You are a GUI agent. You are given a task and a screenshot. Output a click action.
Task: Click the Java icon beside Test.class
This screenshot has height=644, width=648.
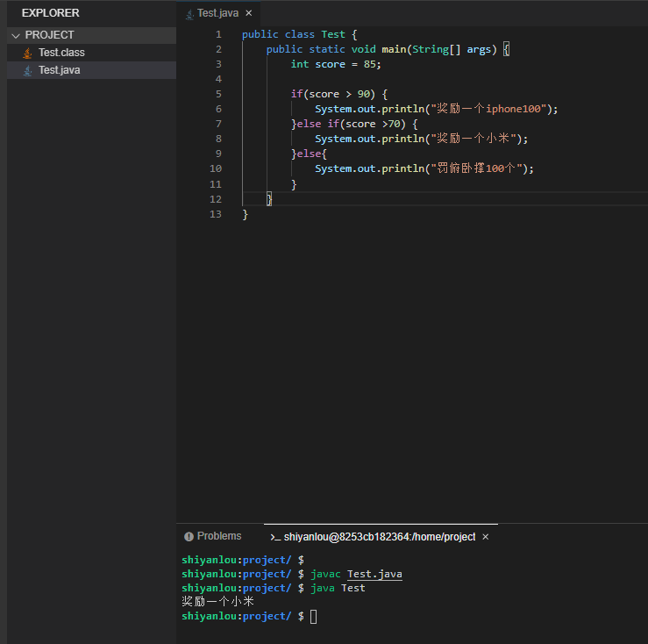28,53
